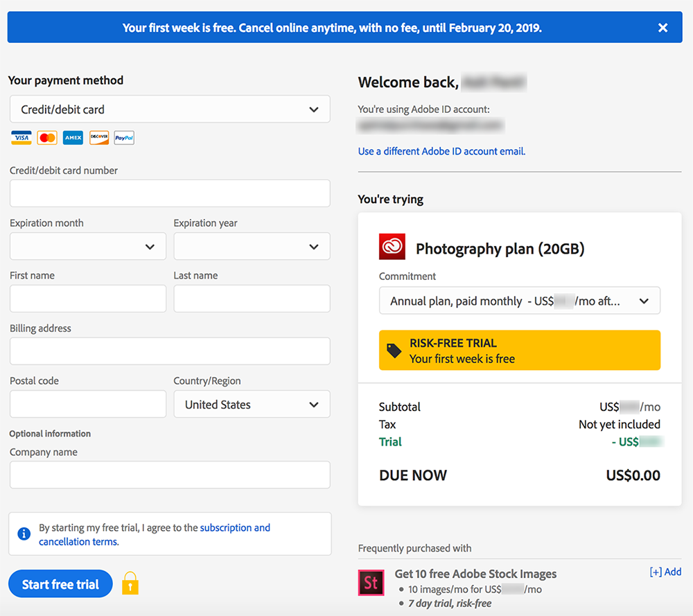Click the 'Not yet included' tax text
Viewport: 693px width, 616px height.
(x=619, y=424)
